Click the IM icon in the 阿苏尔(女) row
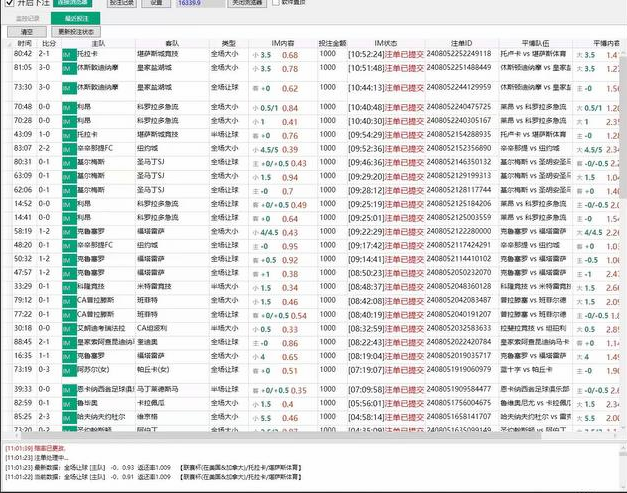Viewport: 627px width, 493px height. [x=69, y=369]
